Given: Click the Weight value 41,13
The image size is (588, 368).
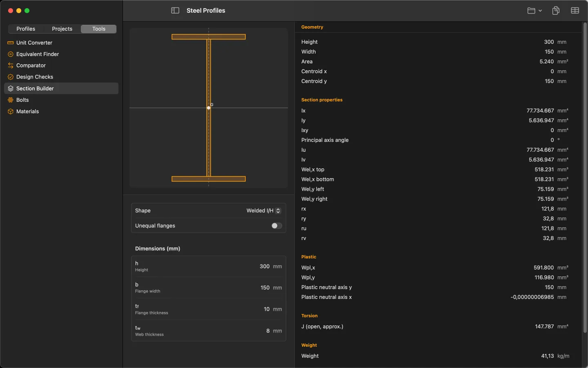Looking at the screenshot, I should pyautogui.click(x=548, y=356).
